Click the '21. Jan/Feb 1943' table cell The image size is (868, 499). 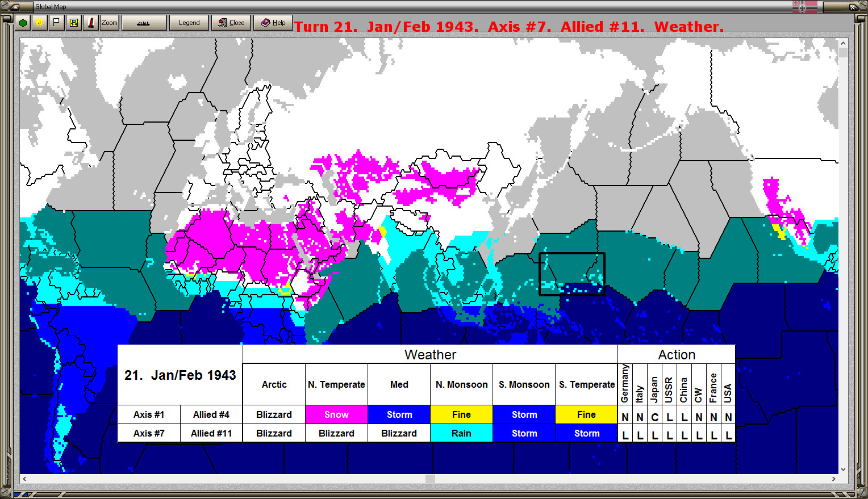click(180, 375)
